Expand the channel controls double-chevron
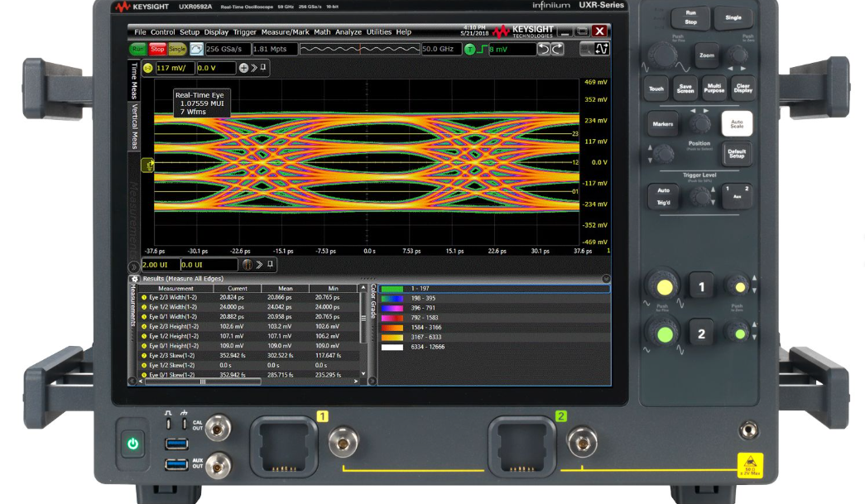The width and height of the screenshot is (865, 504). click(x=253, y=68)
